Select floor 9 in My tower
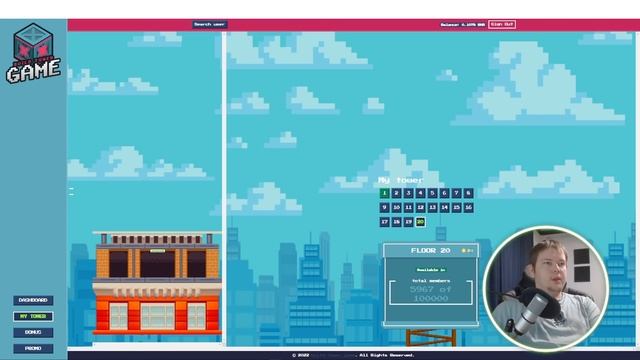 (x=384, y=208)
